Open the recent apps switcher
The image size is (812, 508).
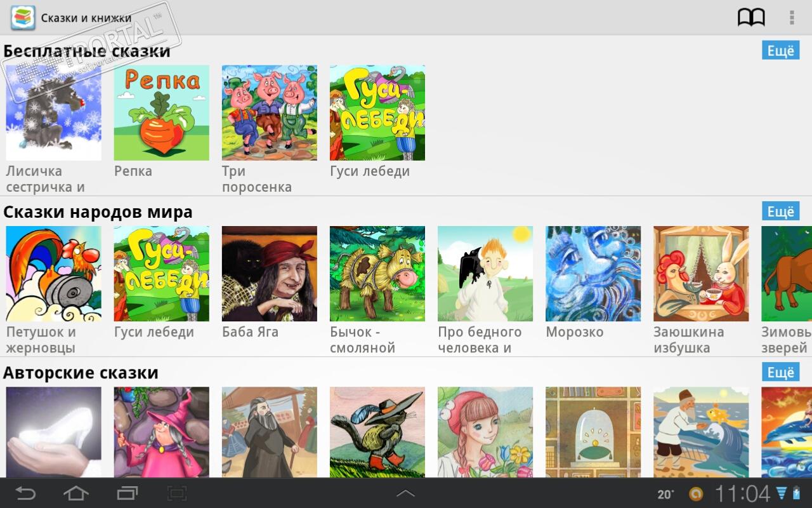coord(127,493)
